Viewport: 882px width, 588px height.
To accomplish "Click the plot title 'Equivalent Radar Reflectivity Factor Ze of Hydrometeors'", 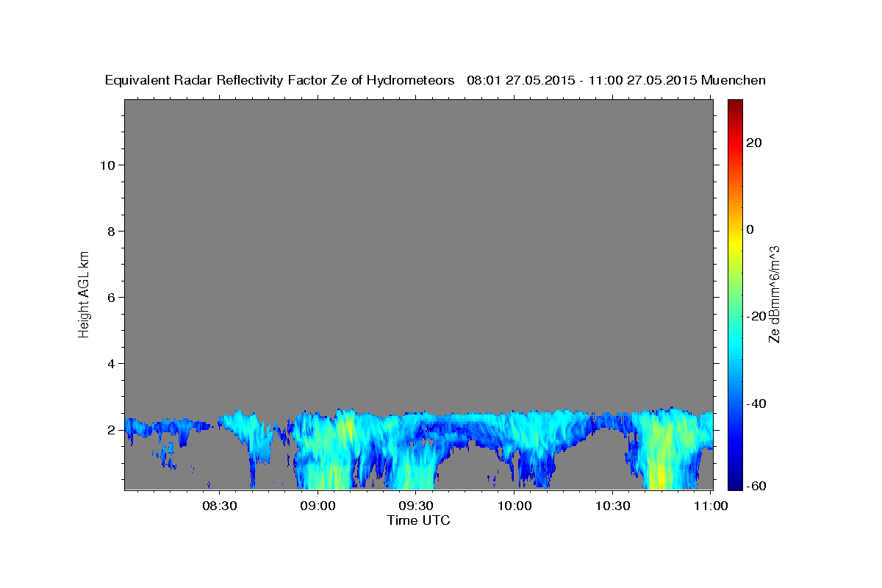I will (280, 80).
